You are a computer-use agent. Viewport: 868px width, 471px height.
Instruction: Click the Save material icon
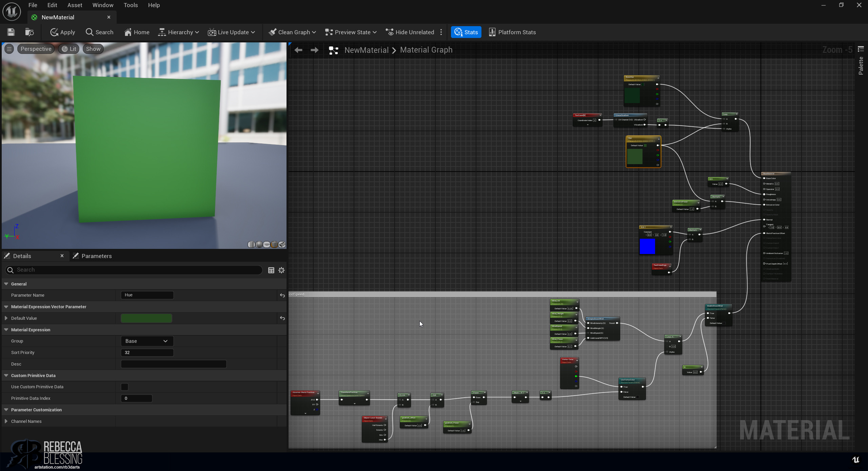[x=11, y=32]
